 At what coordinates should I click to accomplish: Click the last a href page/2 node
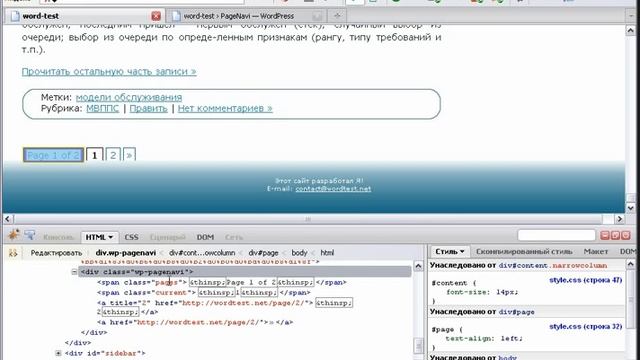(195, 322)
